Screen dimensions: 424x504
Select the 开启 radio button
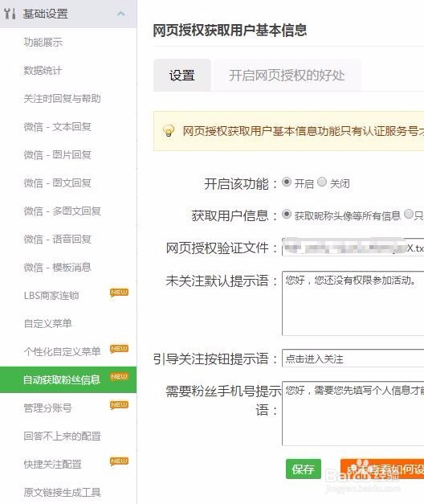[287, 182]
